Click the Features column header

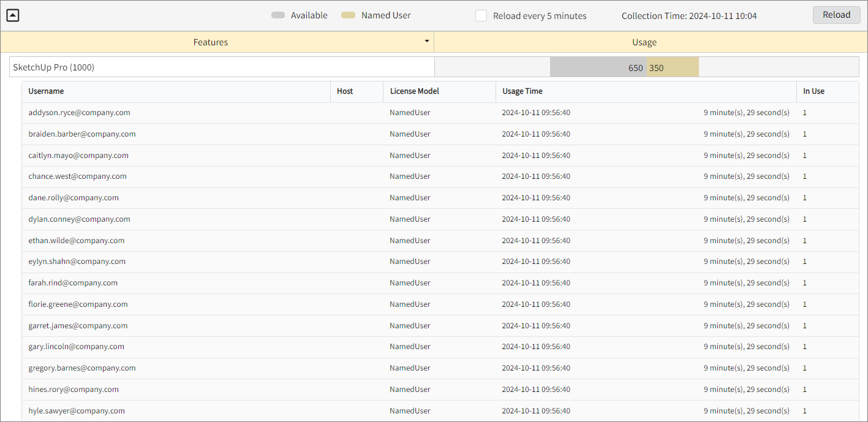[x=211, y=42]
